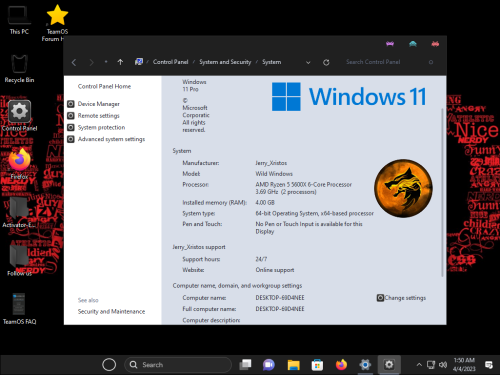Open the Online support website link

tap(275, 270)
